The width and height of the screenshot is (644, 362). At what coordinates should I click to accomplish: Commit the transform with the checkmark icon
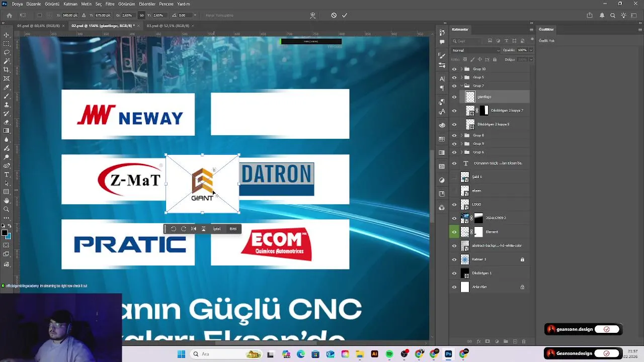pos(345,15)
